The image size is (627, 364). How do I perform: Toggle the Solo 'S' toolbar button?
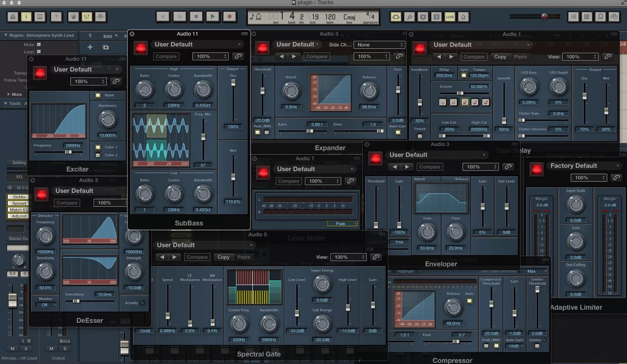[x=436, y=17]
